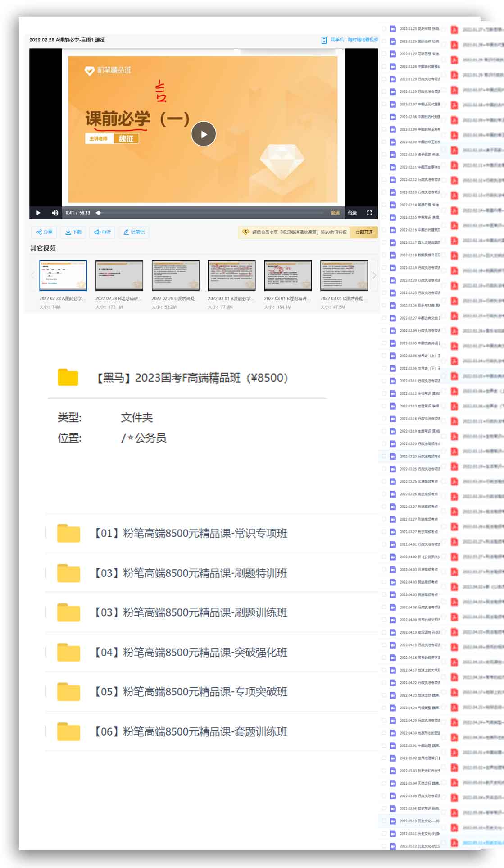Click the video file icon for 2022.02.15
504x868 pixels.
(x=393, y=217)
